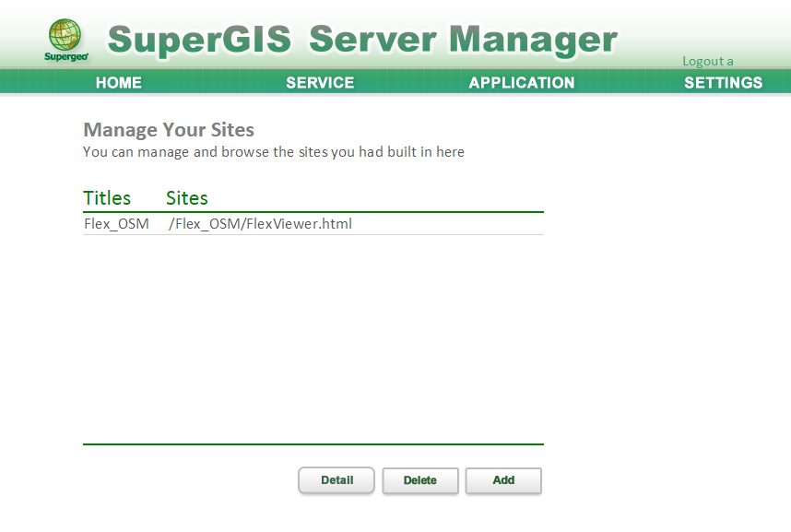791x532 pixels.
Task: Click the Manage Your Sites heading
Action: [169, 130]
